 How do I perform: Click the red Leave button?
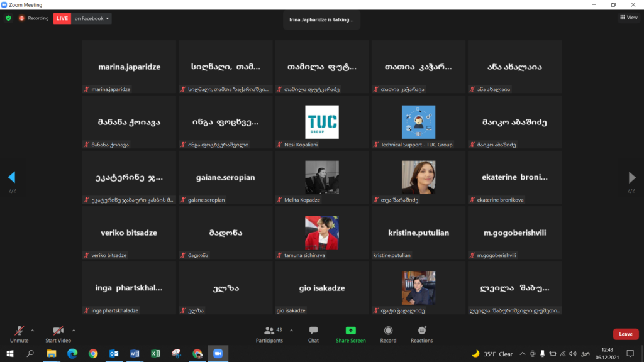625,334
